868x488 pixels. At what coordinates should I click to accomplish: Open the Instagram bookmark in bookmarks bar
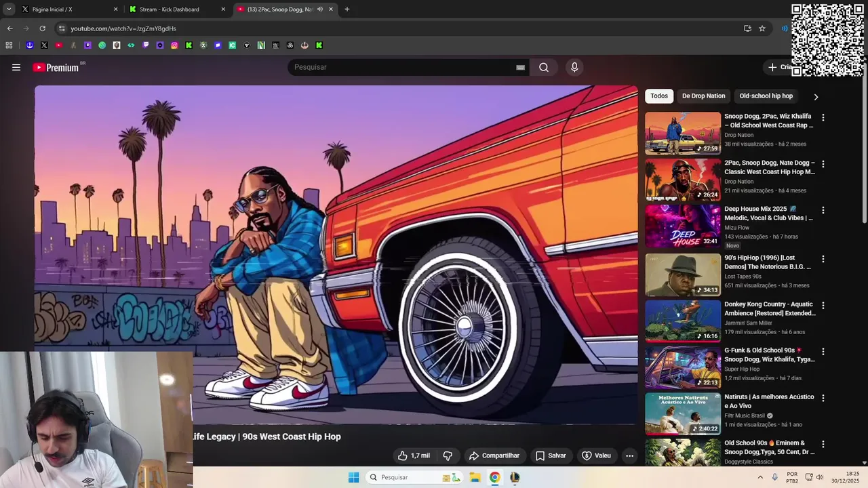click(174, 45)
